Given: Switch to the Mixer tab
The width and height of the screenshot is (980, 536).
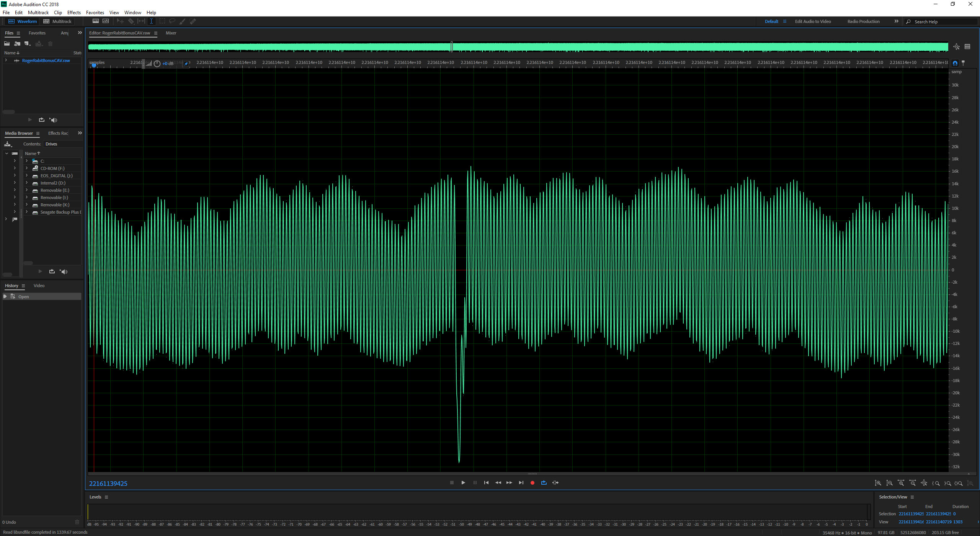Looking at the screenshot, I should coord(171,33).
